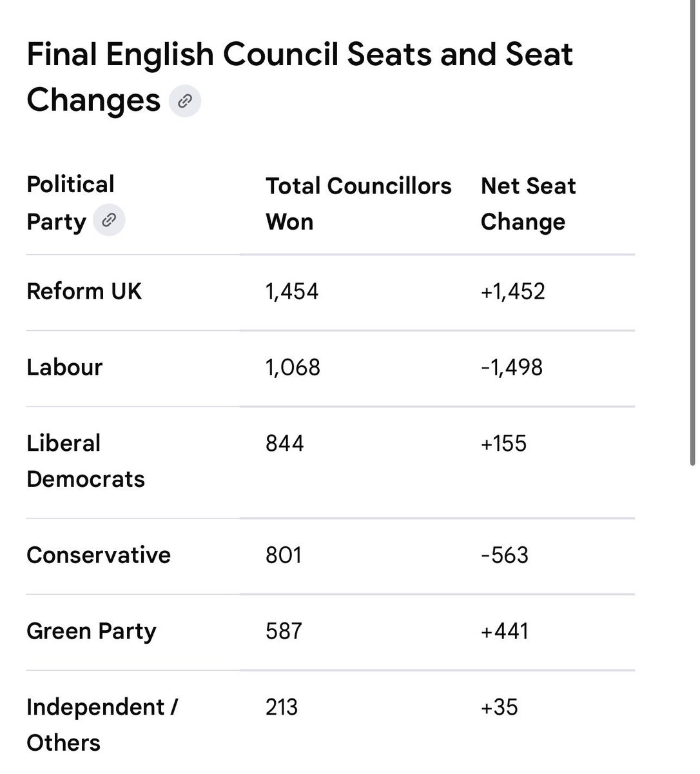This screenshot has height=774, width=700.
Task: Click the Liberal Democrats total 844
Action: pos(284,444)
